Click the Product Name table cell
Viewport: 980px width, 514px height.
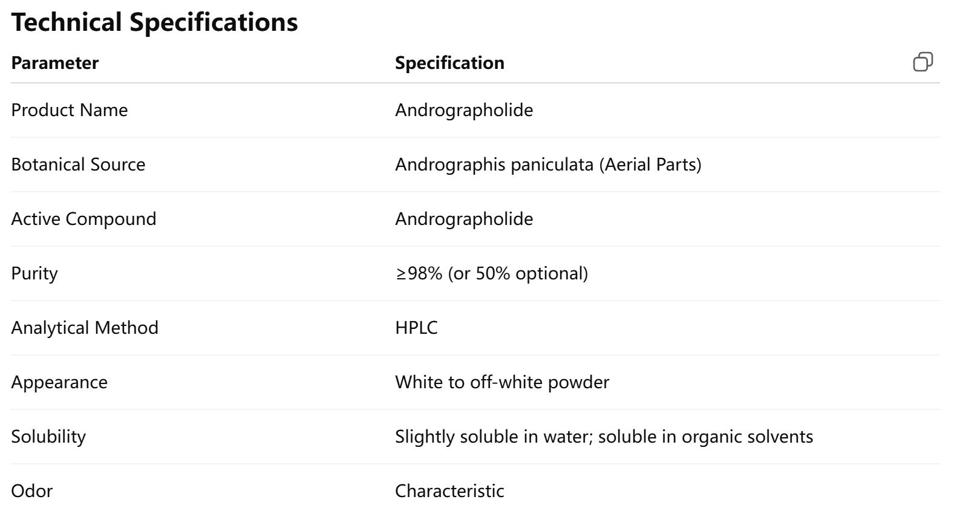tap(69, 110)
